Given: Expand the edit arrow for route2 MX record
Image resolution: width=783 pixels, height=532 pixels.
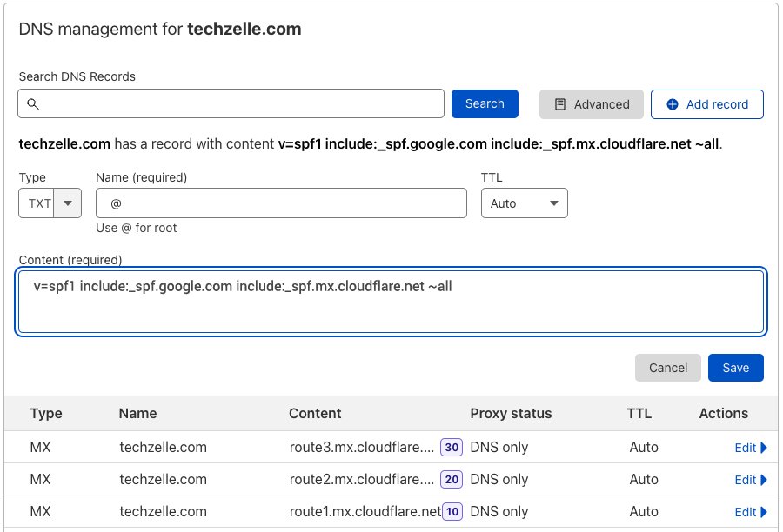Looking at the screenshot, I should click(764, 480).
